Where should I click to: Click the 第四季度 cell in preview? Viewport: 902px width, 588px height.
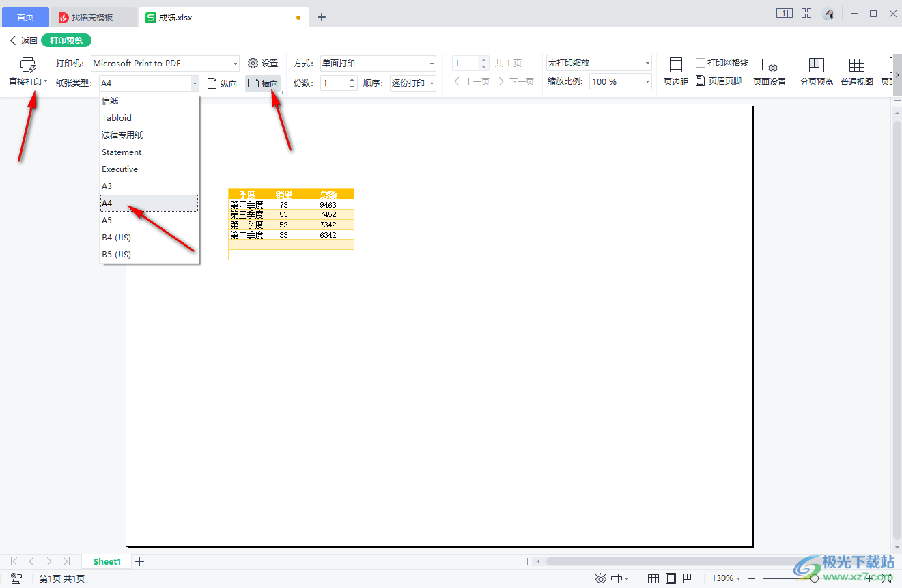pyautogui.click(x=246, y=205)
